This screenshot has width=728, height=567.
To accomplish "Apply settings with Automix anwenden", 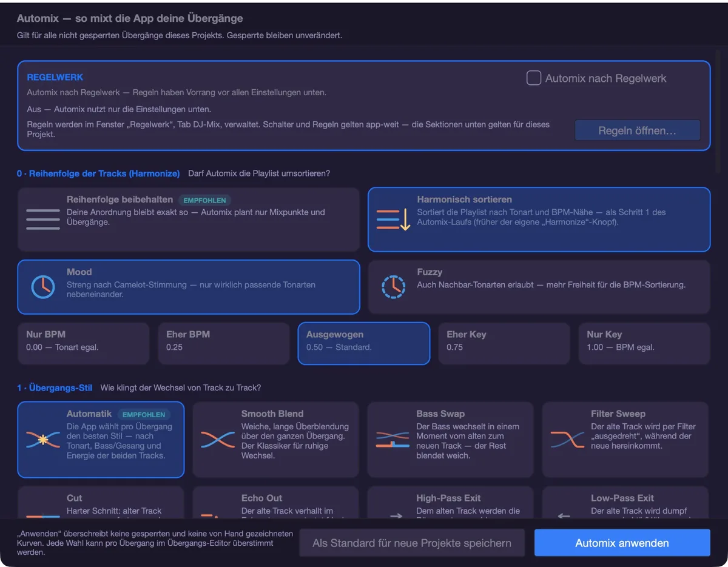I will click(622, 543).
